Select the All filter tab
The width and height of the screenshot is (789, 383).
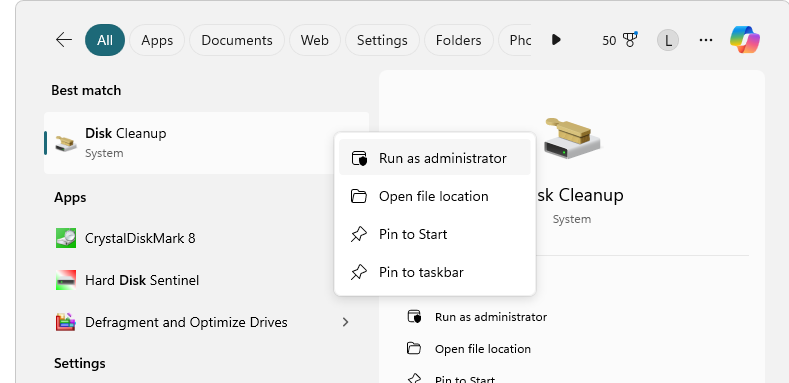pyautogui.click(x=105, y=40)
